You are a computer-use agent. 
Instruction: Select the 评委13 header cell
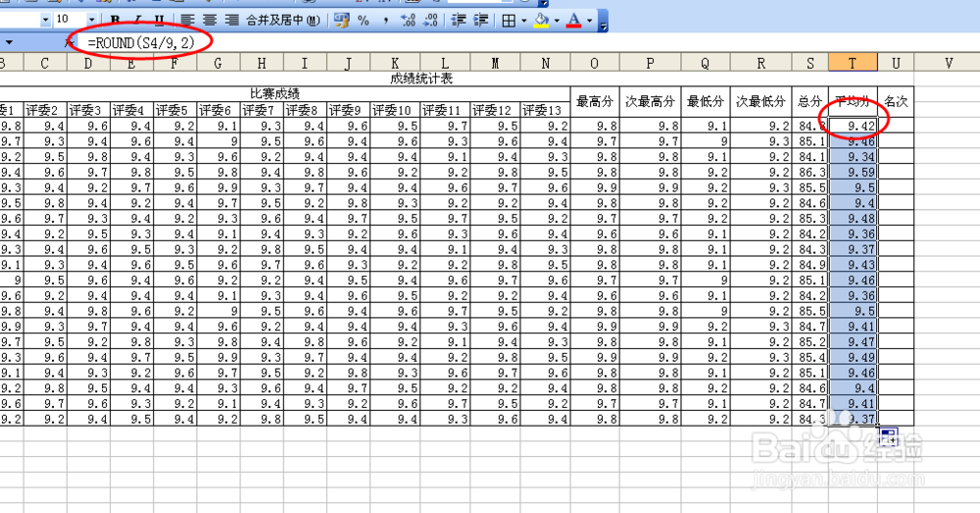545,110
